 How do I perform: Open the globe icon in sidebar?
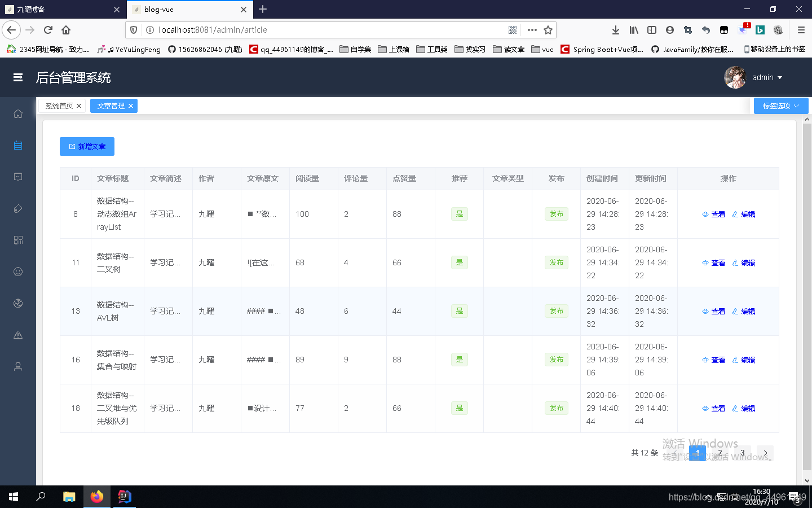pos(18,304)
